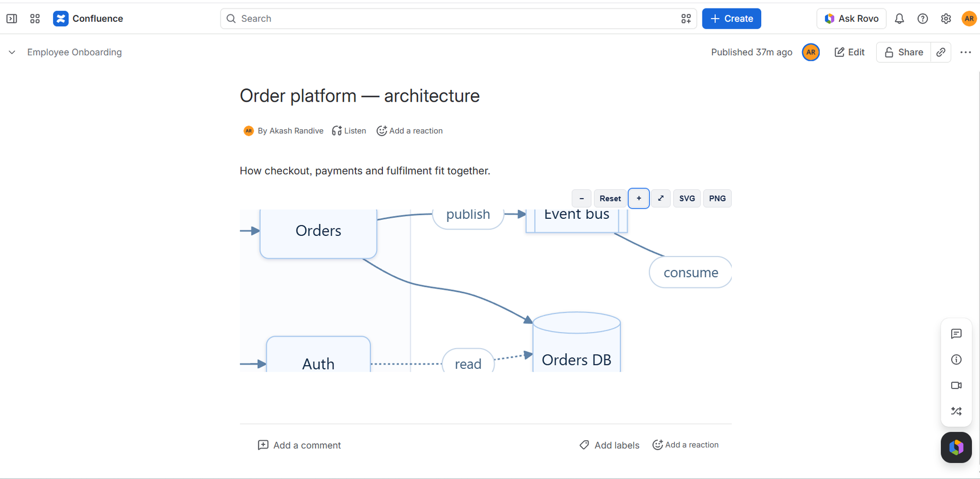This screenshot has width=980, height=479.
Task: Open the inline comments panel icon
Action: [x=957, y=334]
